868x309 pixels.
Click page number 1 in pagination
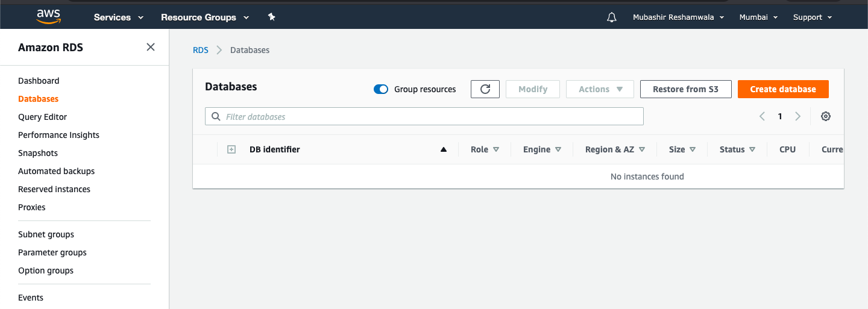[x=780, y=116]
